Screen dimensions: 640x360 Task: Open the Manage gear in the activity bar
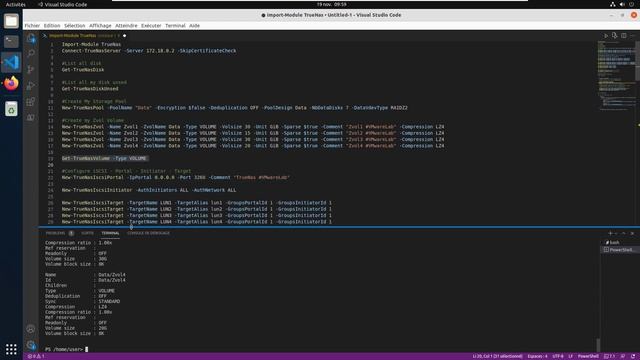click(31, 345)
